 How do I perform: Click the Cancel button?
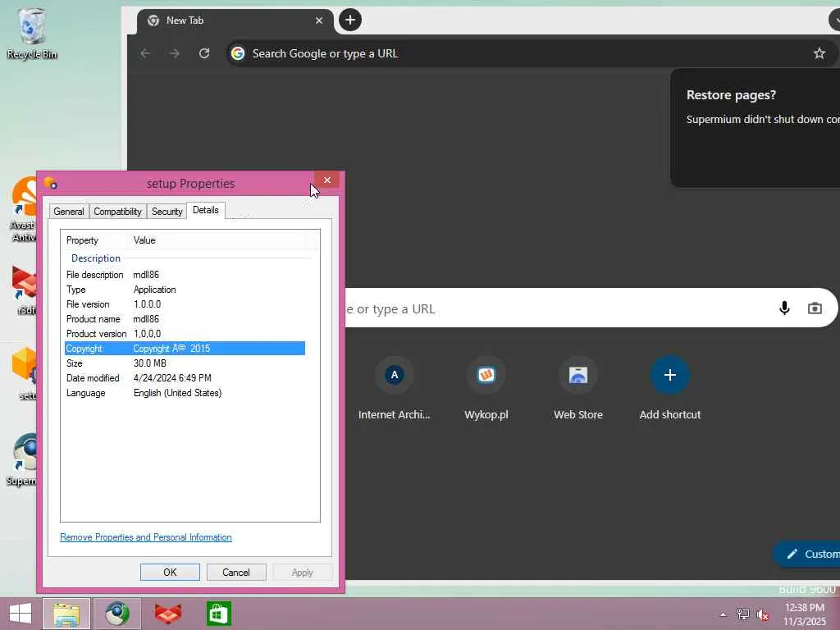pyautogui.click(x=235, y=572)
